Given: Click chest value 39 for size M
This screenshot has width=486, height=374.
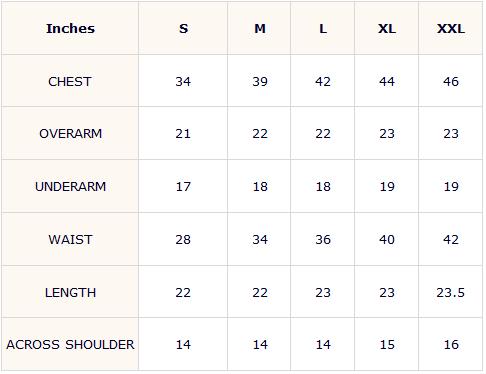Looking at the screenshot, I should [x=260, y=82].
